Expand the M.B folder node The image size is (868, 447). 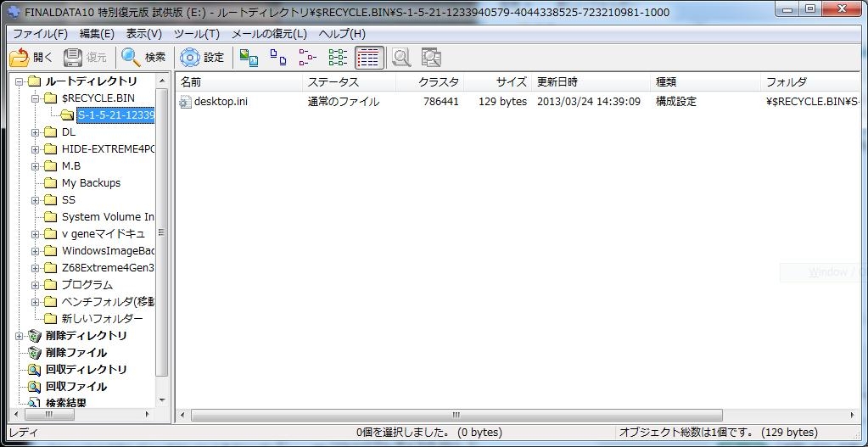pyautogui.click(x=36, y=166)
